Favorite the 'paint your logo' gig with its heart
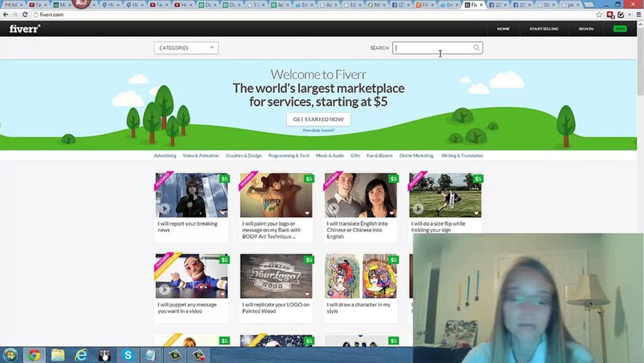This screenshot has height=363, width=644. click(x=307, y=213)
